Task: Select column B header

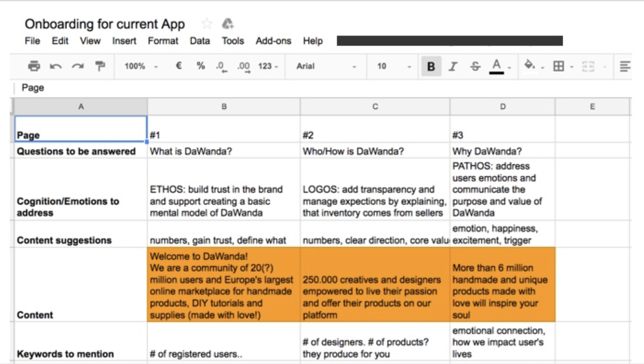Action: [224, 107]
